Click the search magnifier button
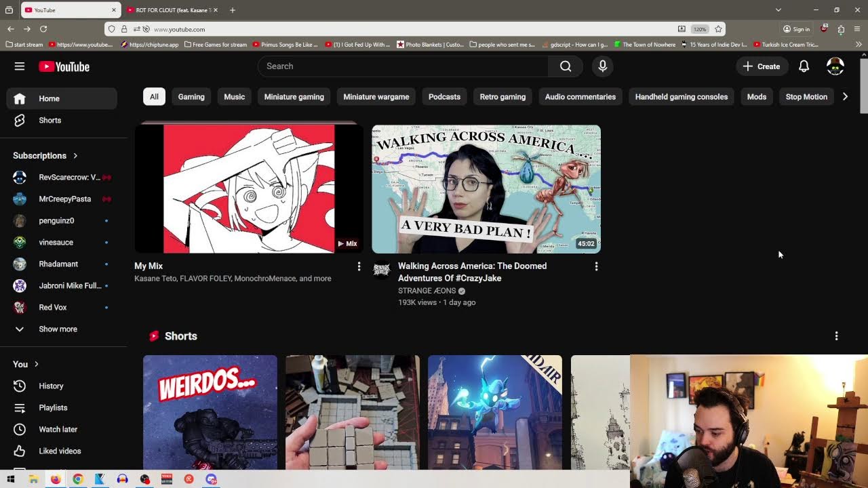The height and width of the screenshot is (488, 868). (x=566, y=66)
